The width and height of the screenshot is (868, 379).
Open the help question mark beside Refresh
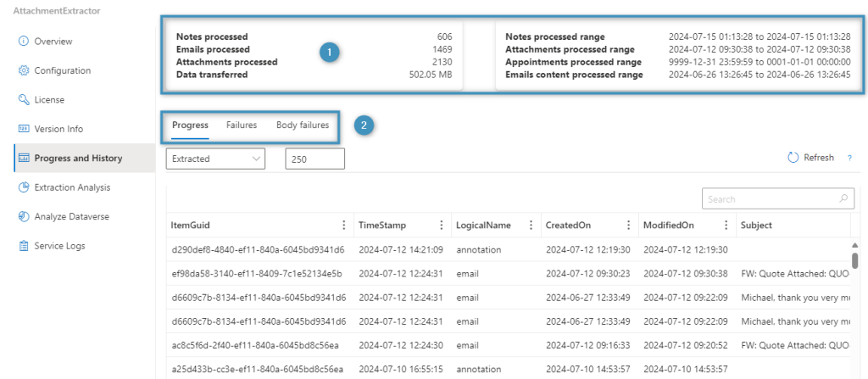click(x=849, y=159)
